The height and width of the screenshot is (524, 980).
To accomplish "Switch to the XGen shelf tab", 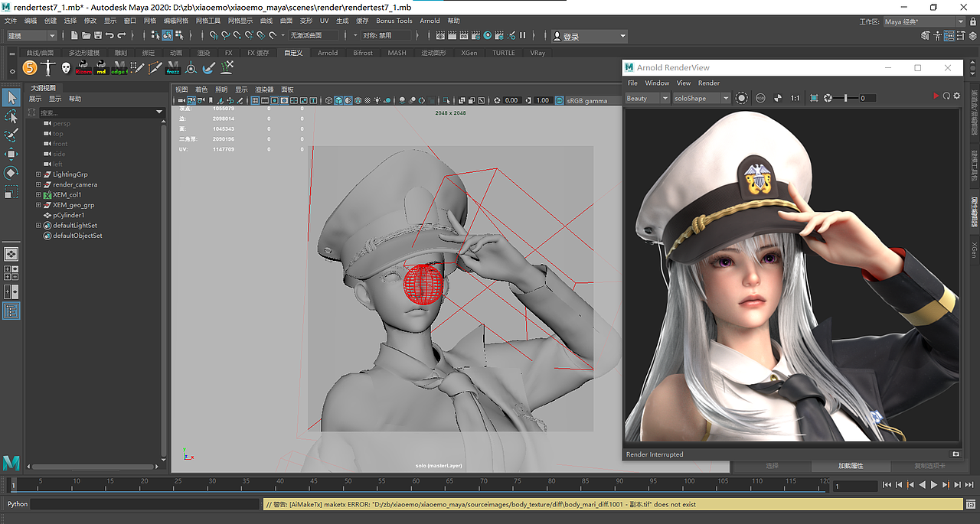I will [469, 53].
